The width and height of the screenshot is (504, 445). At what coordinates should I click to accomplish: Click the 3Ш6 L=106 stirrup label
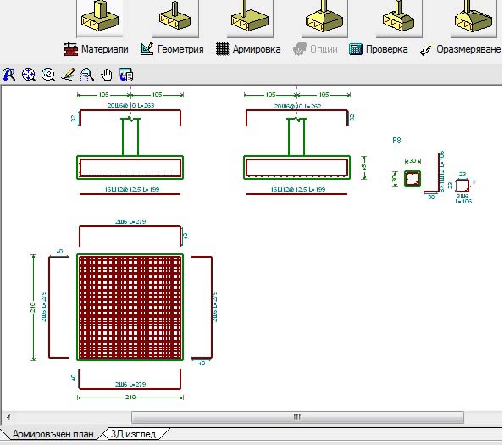[463, 198]
